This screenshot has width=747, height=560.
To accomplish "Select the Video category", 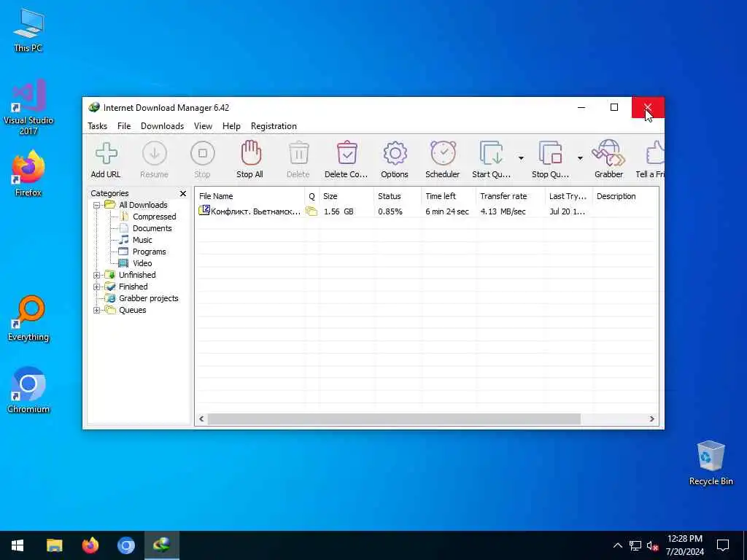I will 142,263.
